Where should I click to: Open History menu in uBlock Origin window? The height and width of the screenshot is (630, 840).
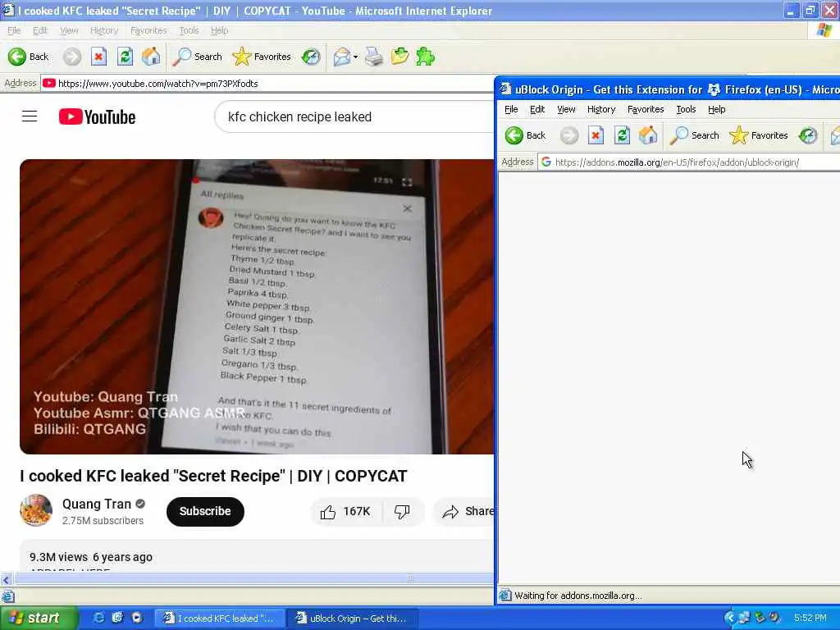(x=601, y=109)
